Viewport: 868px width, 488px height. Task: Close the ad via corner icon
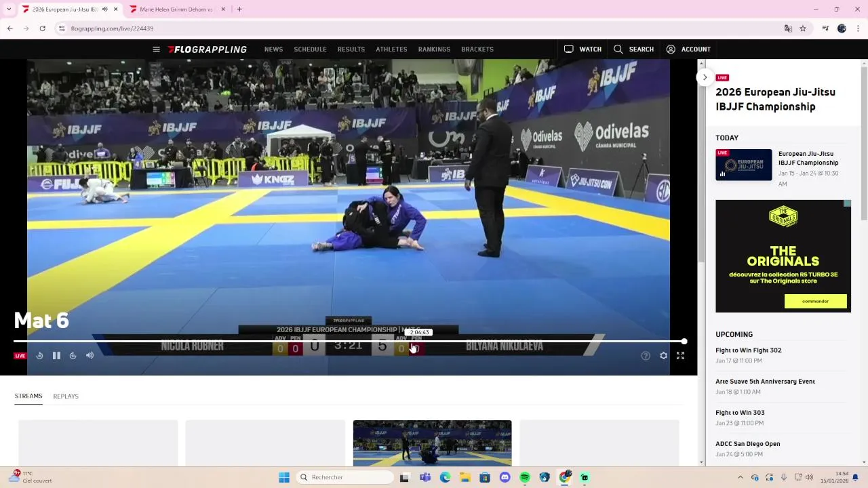coord(847,203)
